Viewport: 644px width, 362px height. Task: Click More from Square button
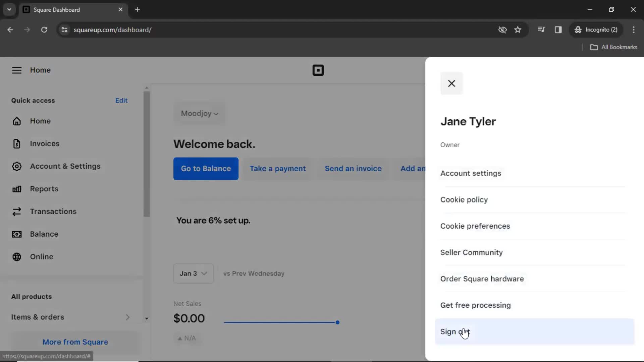75,342
